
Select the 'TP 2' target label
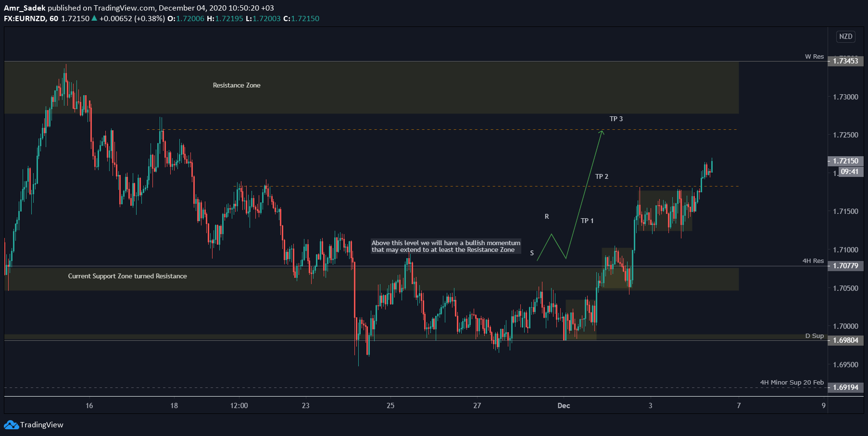click(x=602, y=177)
